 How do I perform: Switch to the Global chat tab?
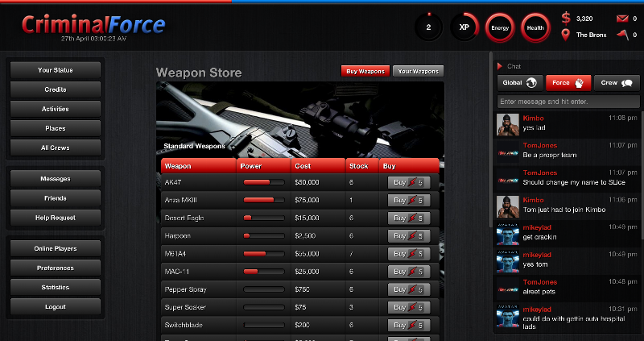coord(520,83)
